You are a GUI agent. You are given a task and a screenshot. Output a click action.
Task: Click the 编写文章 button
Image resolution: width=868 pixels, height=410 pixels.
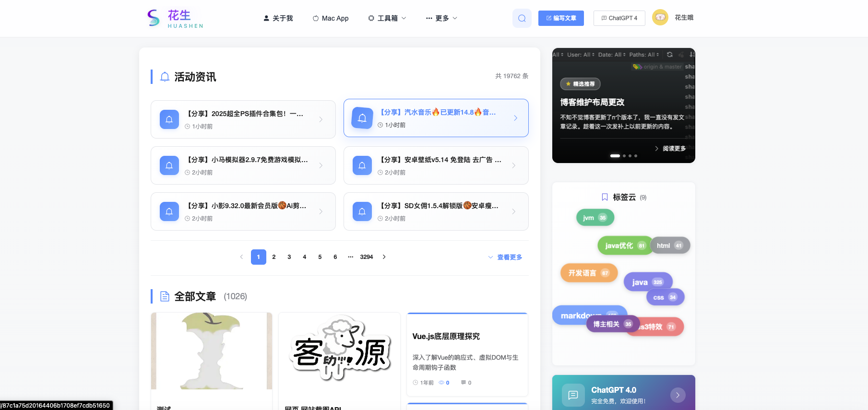coord(561,18)
